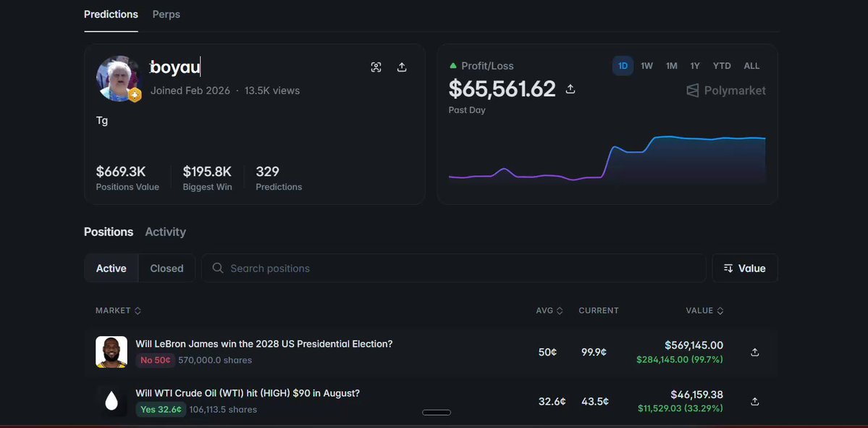Open the Value sort dropdown
Image resolution: width=868 pixels, height=428 pixels.
[x=744, y=268]
